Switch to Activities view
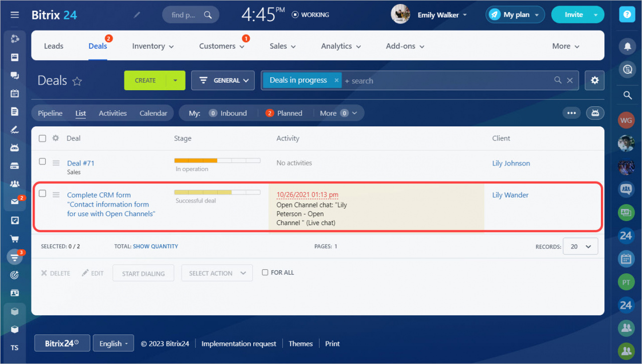The height and width of the screenshot is (364, 642). (113, 113)
